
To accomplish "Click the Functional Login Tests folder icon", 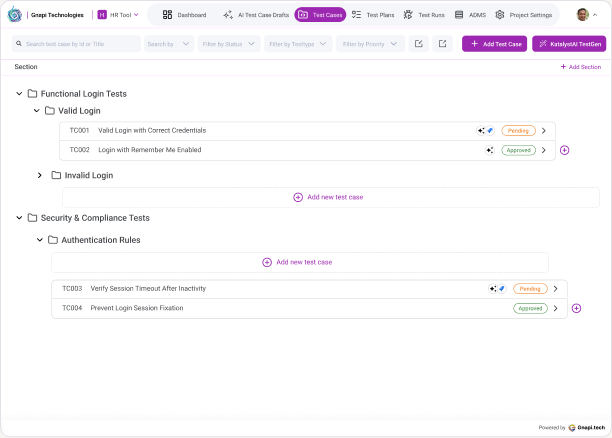I will (32, 94).
